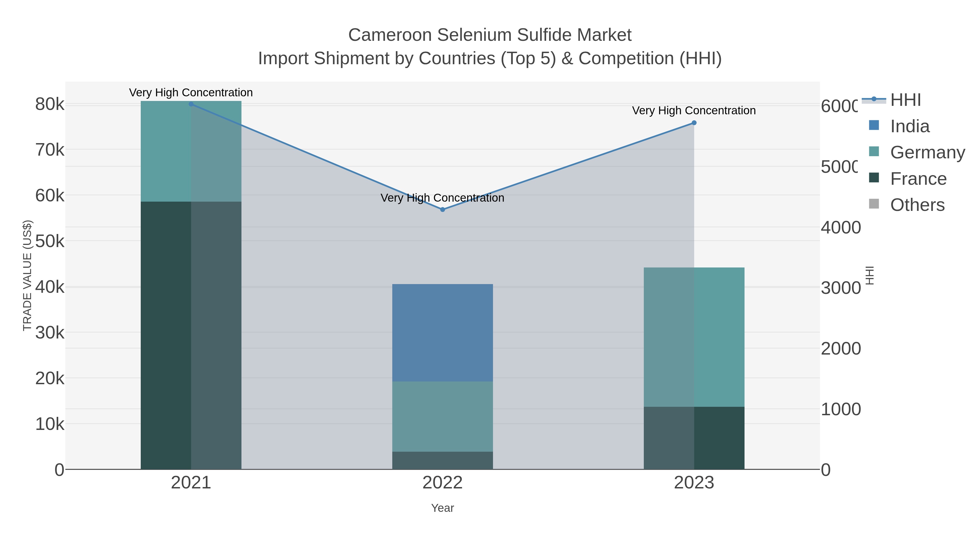Toggle the India legend entry
The width and height of the screenshot is (980, 551).
click(899, 126)
